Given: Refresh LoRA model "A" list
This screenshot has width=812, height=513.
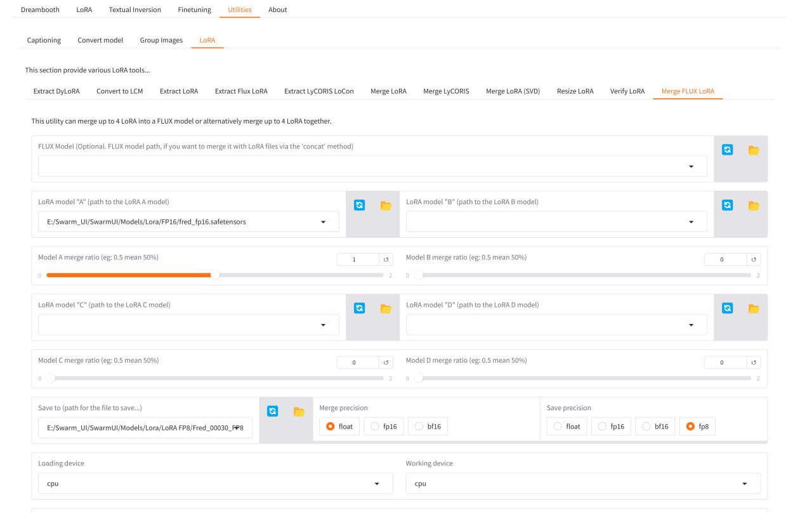Looking at the screenshot, I should click(x=360, y=205).
